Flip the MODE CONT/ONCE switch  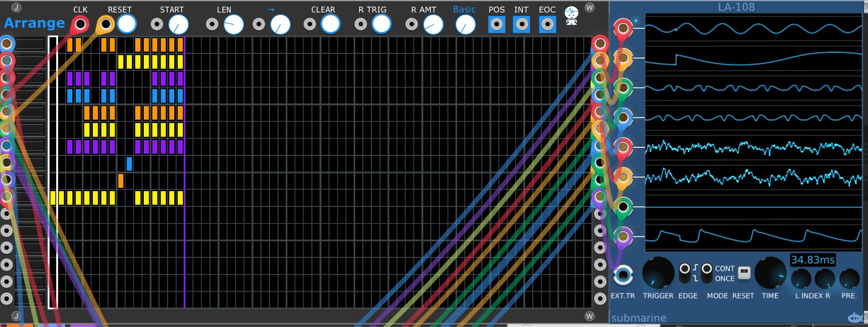(707, 273)
